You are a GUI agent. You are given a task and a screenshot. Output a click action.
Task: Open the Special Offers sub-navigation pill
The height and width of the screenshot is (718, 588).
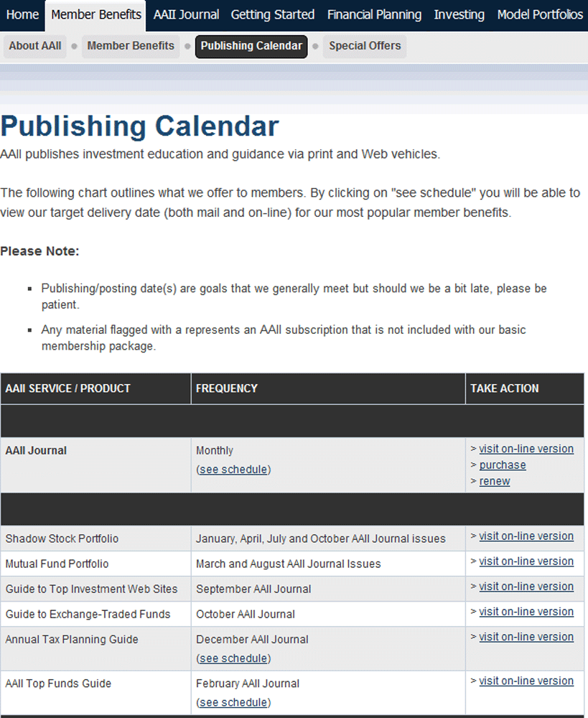point(365,46)
